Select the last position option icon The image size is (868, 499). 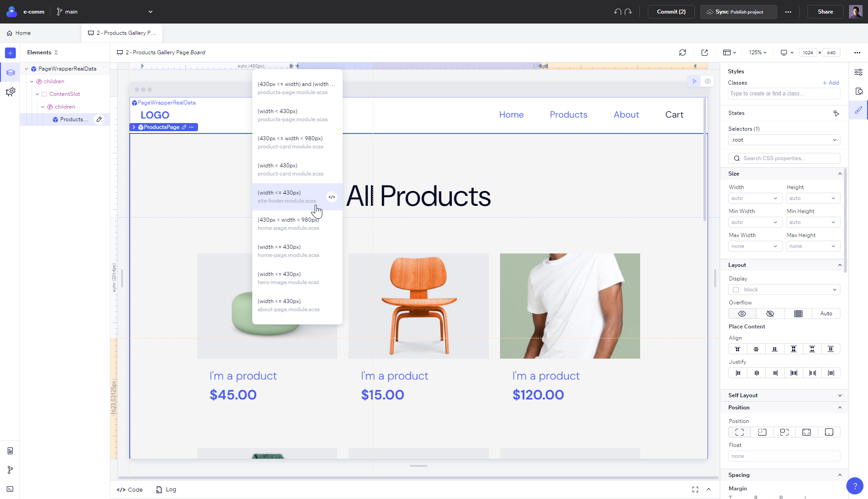pyautogui.click(x=829, y=432)
